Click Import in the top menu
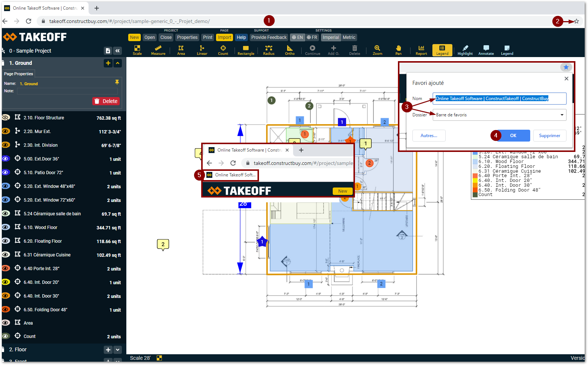The width and height of the screenshot is (588, 365). click(x=225, y=37)
